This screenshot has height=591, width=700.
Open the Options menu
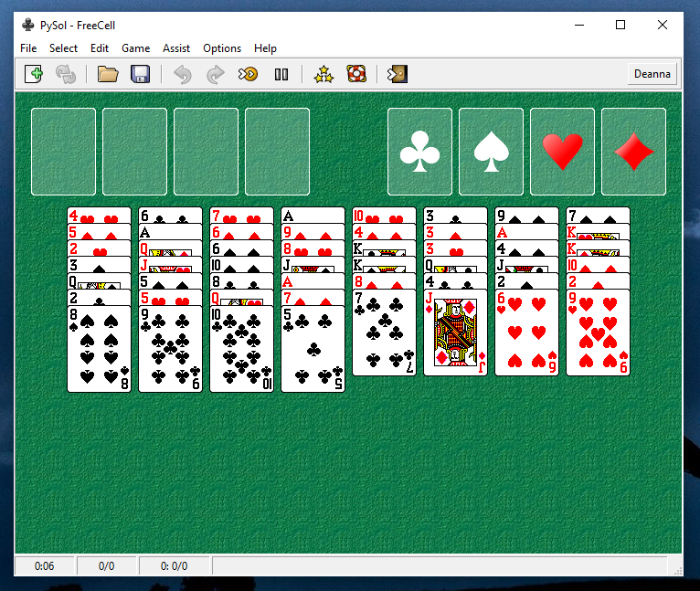point(222,48)
